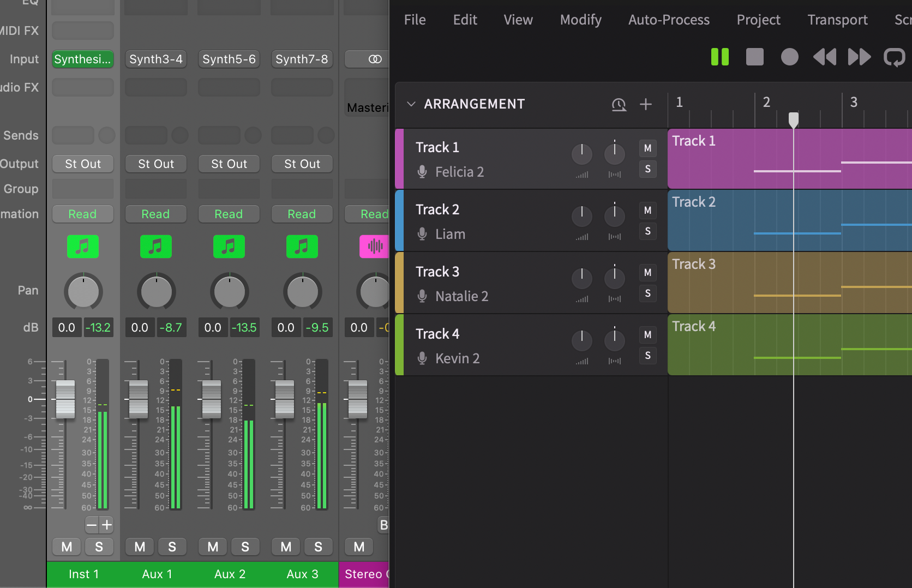Mute Track 2 in arrangement
Image resolution: width=912 pixels, height=588 pixels.
pyautogui.click(x=647, y=210)
